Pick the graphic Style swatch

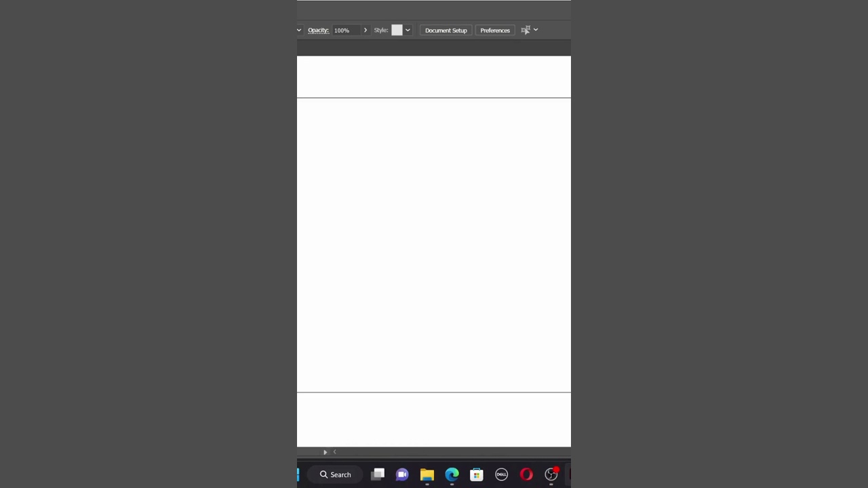tap(397, 30)
